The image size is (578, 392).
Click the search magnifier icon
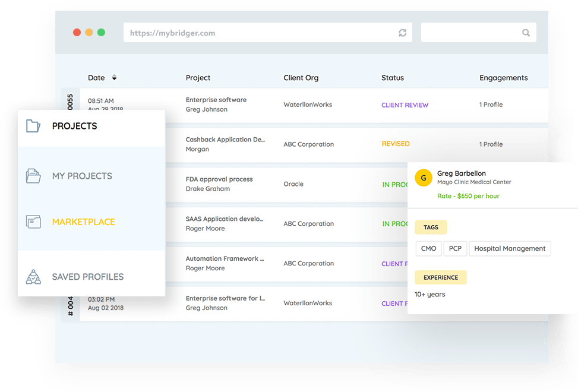coord(526,33)
